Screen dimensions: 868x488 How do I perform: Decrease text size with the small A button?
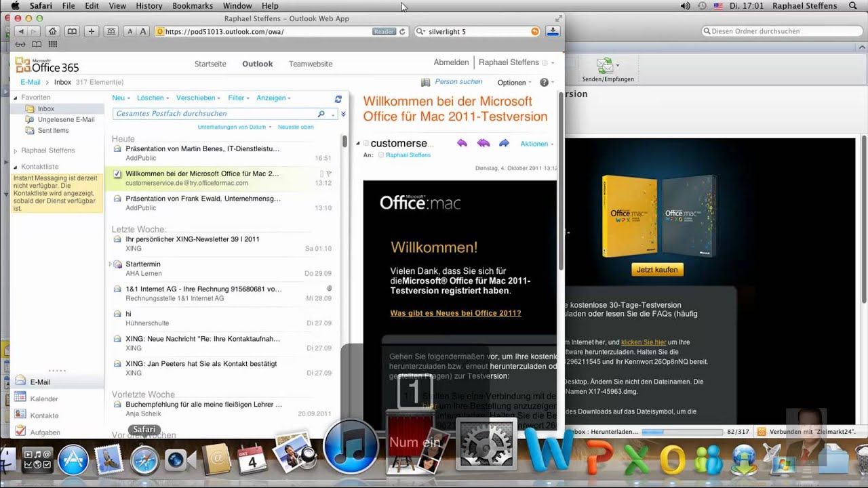pyautogui.click(x=130, y=32)
